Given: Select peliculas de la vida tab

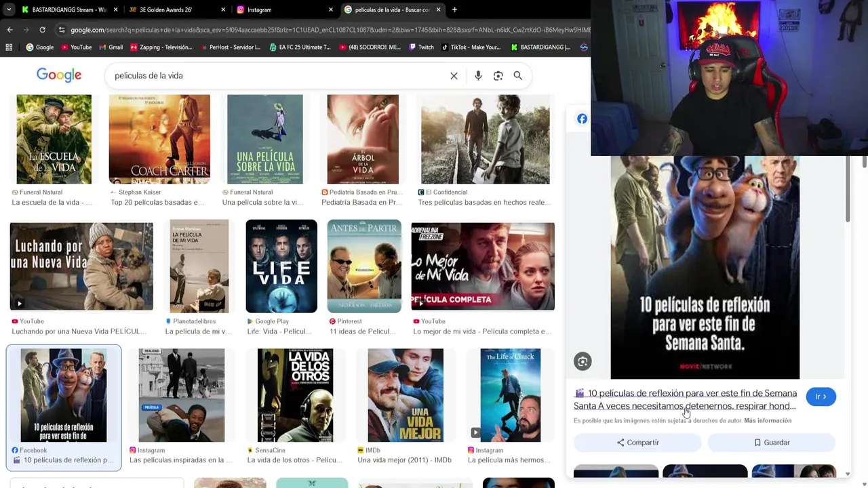Looking at the screenshot, I should tap(392, 9).
